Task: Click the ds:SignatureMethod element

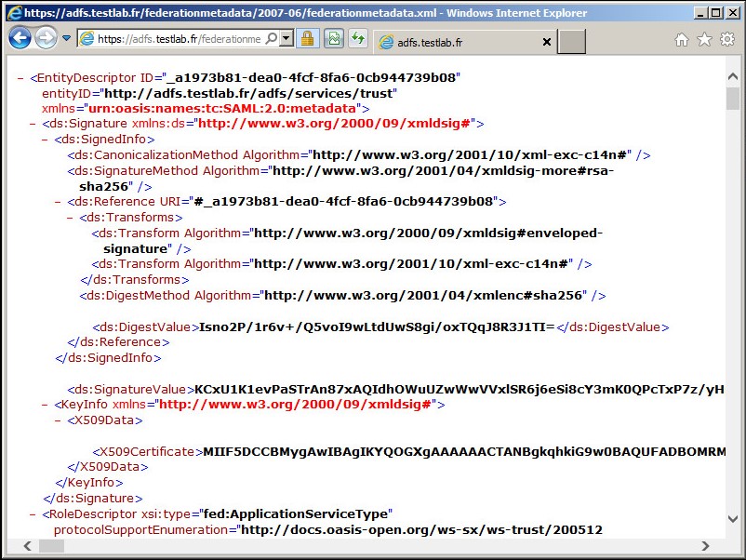Action: coord(340,179)
